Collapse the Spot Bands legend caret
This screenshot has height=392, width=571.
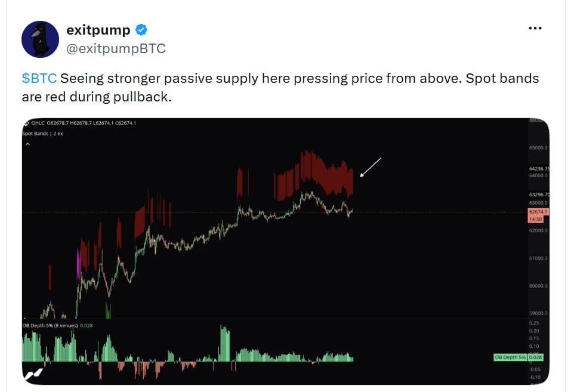tap(27, 144)
